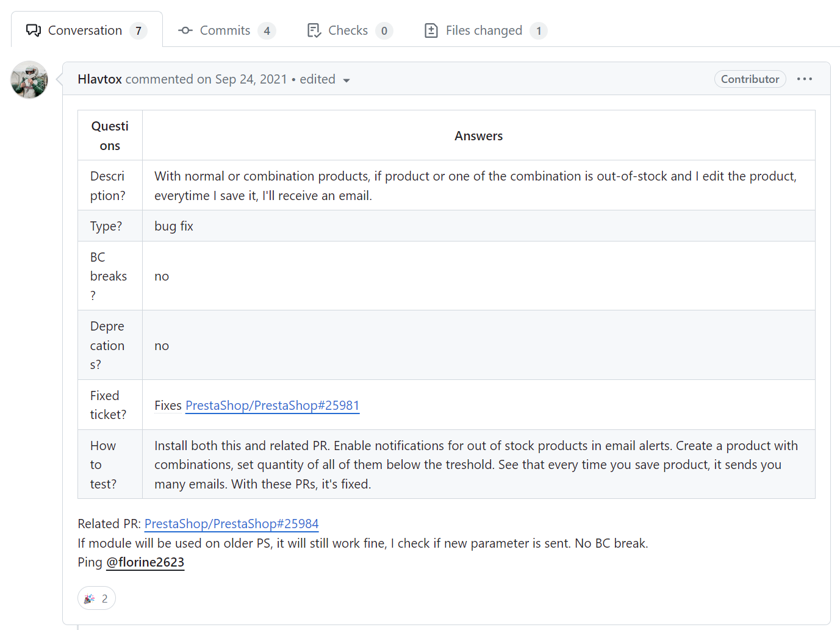Open the related PR PrestaShop#25984 link
The width and height of the screenshot is (840, 630).
[x=231, y=524]
